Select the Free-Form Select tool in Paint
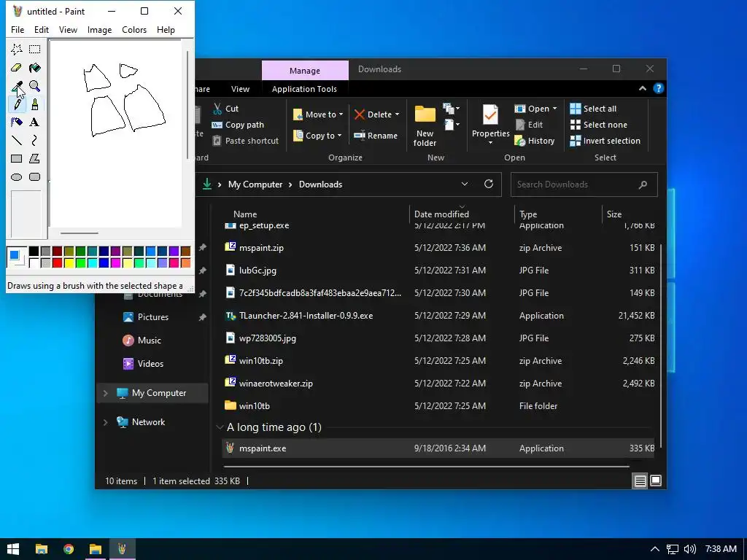 coord(17,49)
